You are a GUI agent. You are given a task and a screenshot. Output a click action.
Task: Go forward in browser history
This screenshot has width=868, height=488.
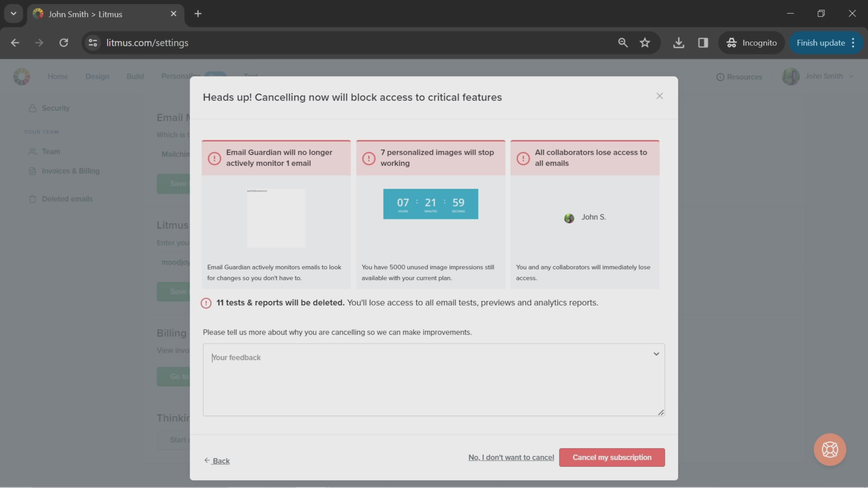click(x=39, y=43)
